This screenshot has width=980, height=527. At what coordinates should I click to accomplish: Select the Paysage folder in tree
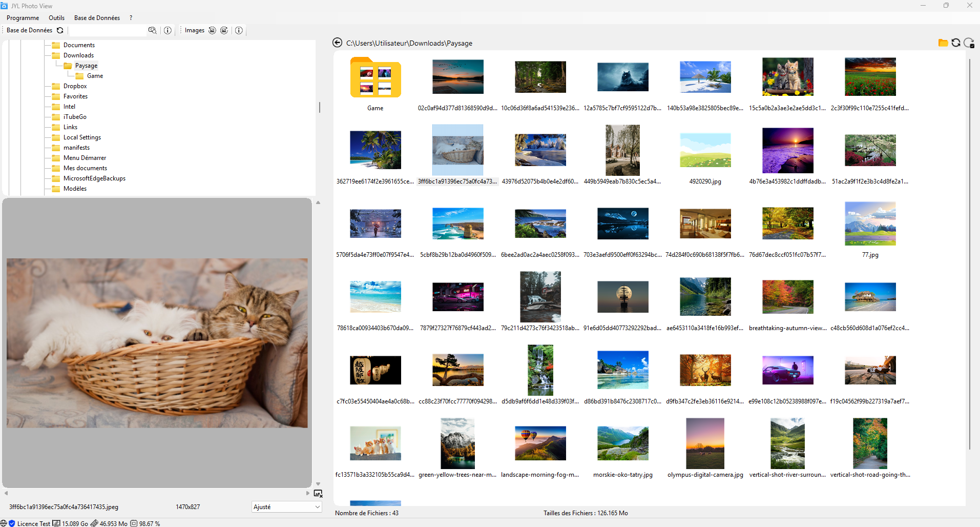point(86,66)
